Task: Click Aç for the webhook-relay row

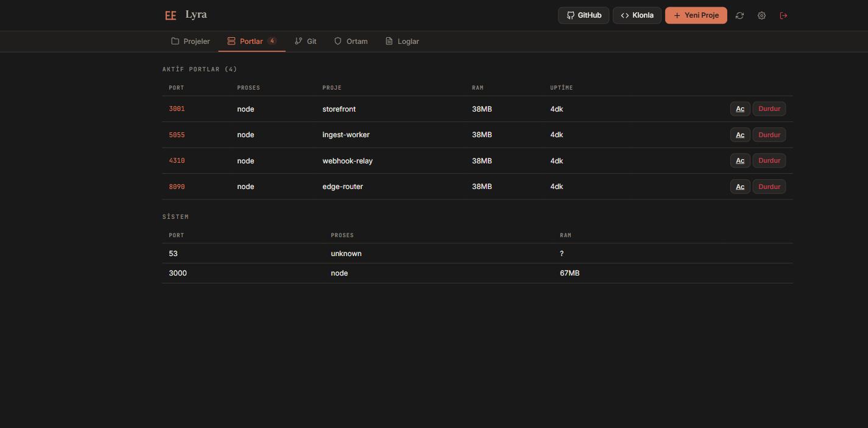Action: point(740,160)
